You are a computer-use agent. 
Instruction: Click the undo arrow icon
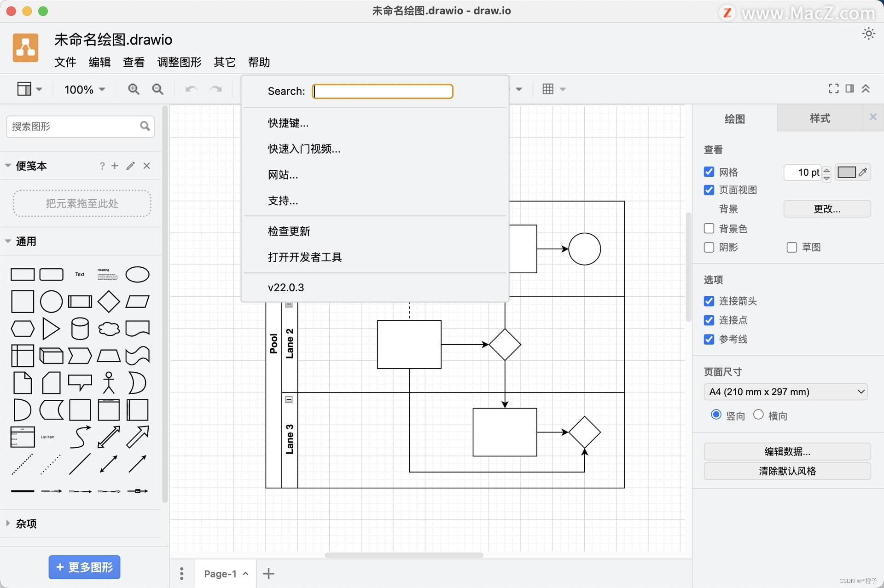tap(192, 89)
